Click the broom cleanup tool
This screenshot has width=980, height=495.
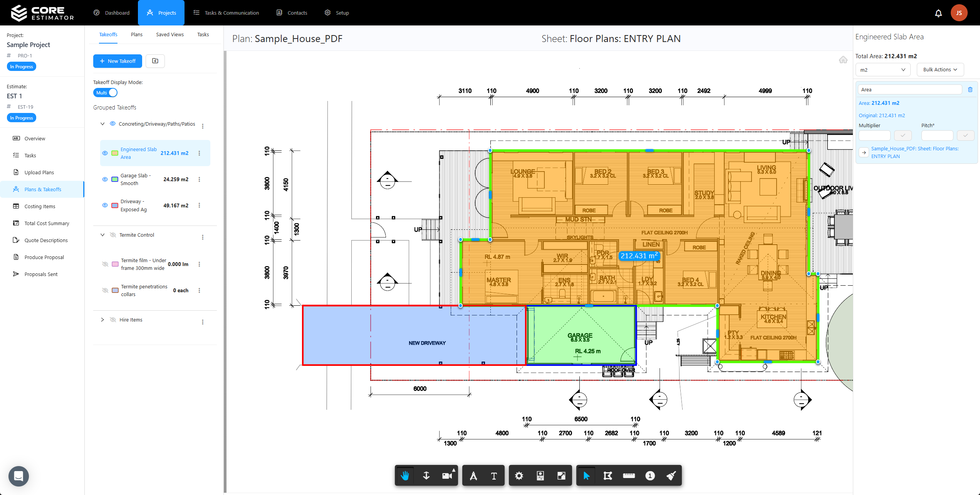(x=671, y=475)
